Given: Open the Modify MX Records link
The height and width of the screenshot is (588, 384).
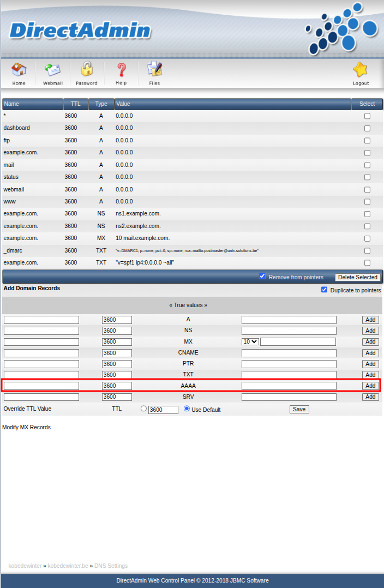Looking at the screenshot, I should point(26,427).
